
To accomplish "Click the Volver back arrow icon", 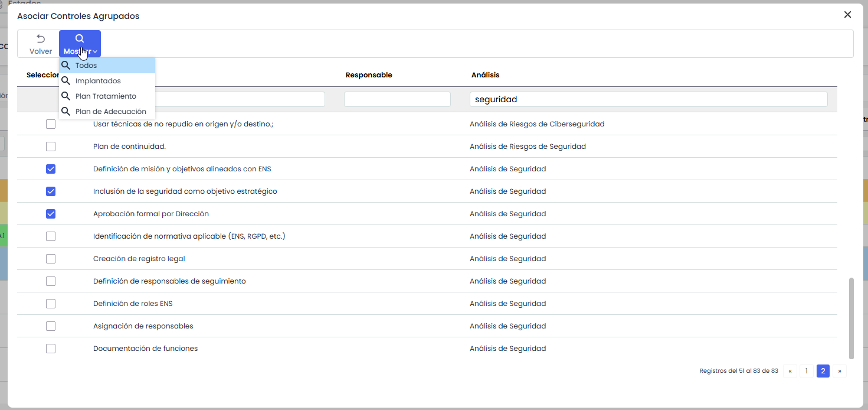I will tap(41, 39).
